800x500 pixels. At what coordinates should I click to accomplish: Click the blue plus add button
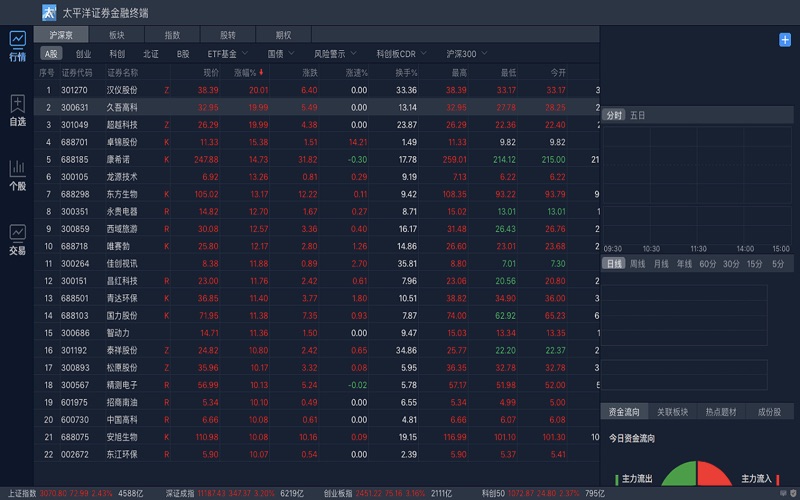(x=785, y=39)
